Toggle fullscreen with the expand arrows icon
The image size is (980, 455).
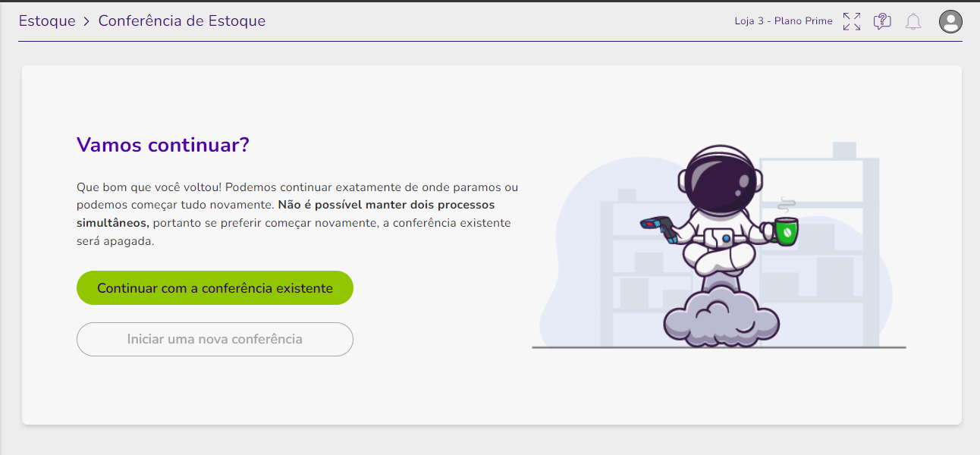tap(852, 21)
